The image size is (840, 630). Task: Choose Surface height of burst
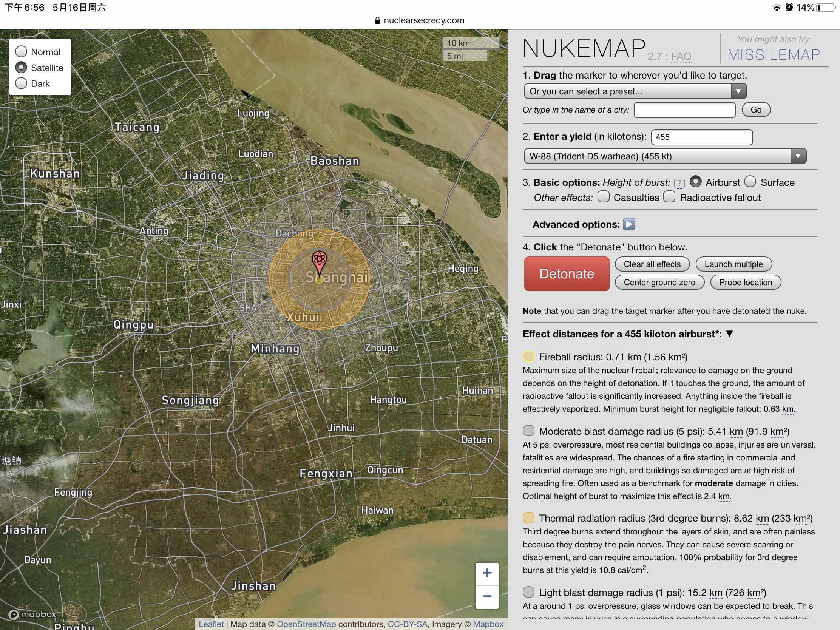click(750, 182)
